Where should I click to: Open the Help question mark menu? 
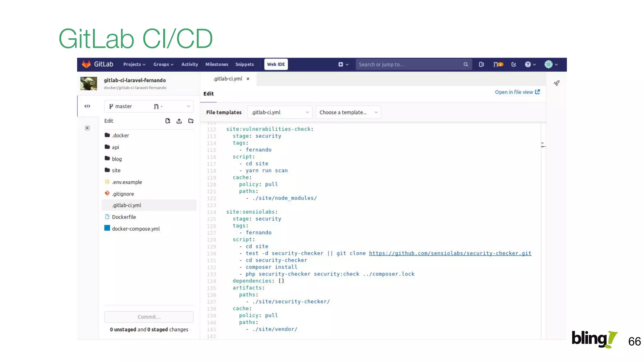click(x=530, y=64)
